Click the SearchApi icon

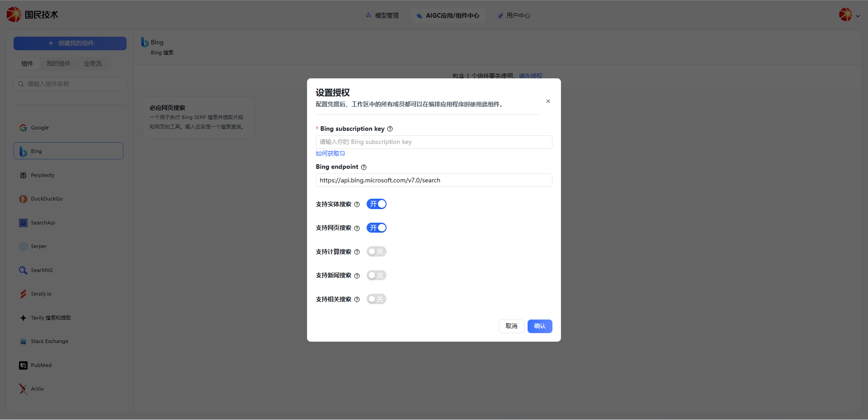click(x=23, y=223)
